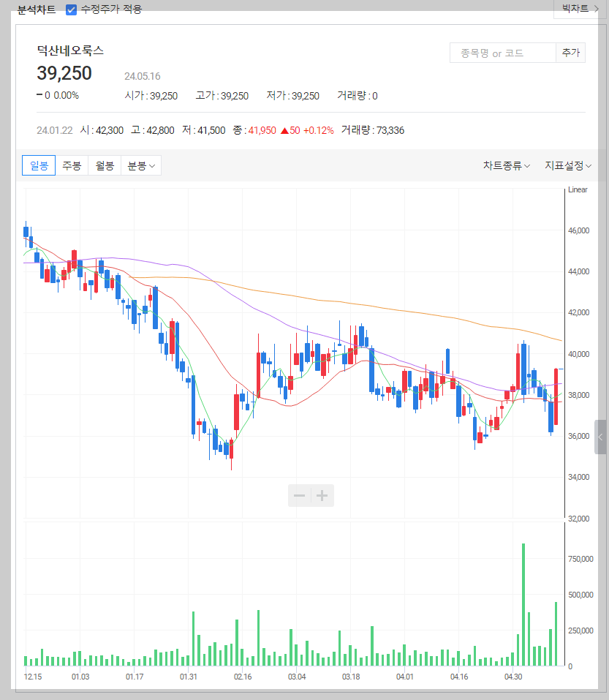Click the 종:41,950 closing price
Image resolution: width=609 pixels, height=700 pixels.
(254, 130)
